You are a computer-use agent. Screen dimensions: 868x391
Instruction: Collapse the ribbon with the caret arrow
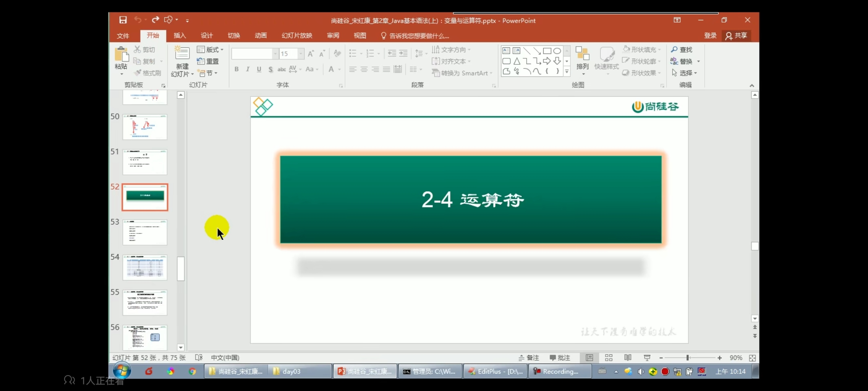(752, 85)
